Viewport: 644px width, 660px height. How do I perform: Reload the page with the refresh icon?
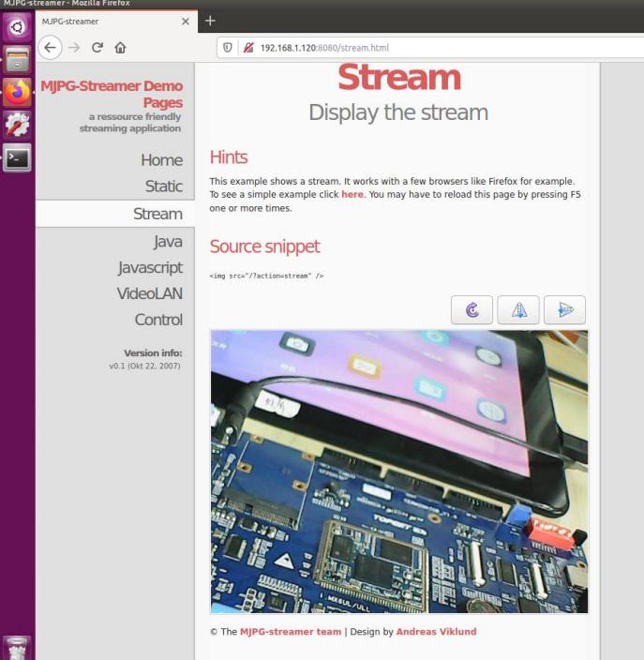(97, 48)
